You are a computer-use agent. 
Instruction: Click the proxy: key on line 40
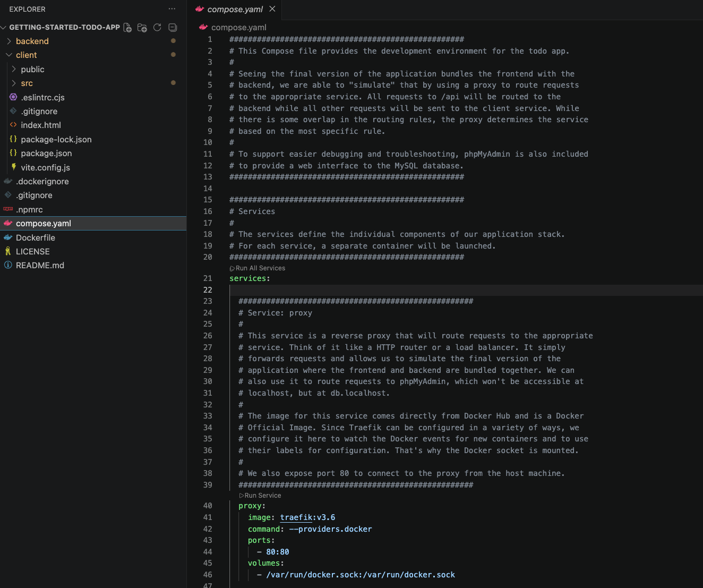click(x=252, y=506)
